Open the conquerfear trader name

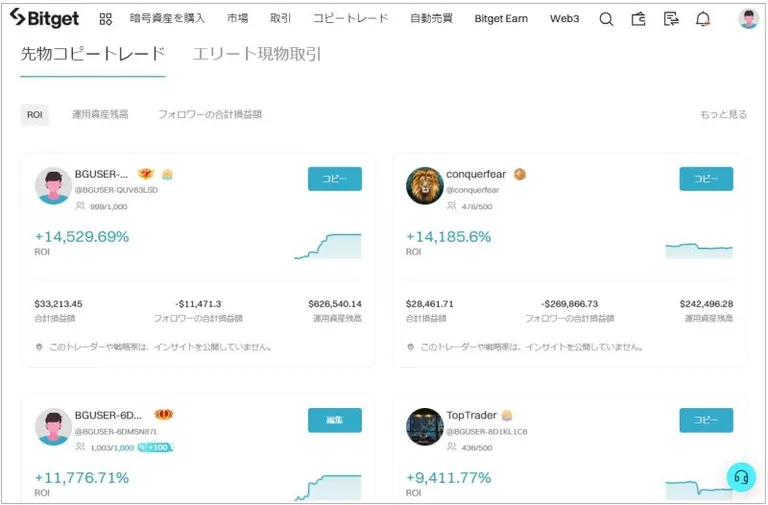(x=476, y=174)
